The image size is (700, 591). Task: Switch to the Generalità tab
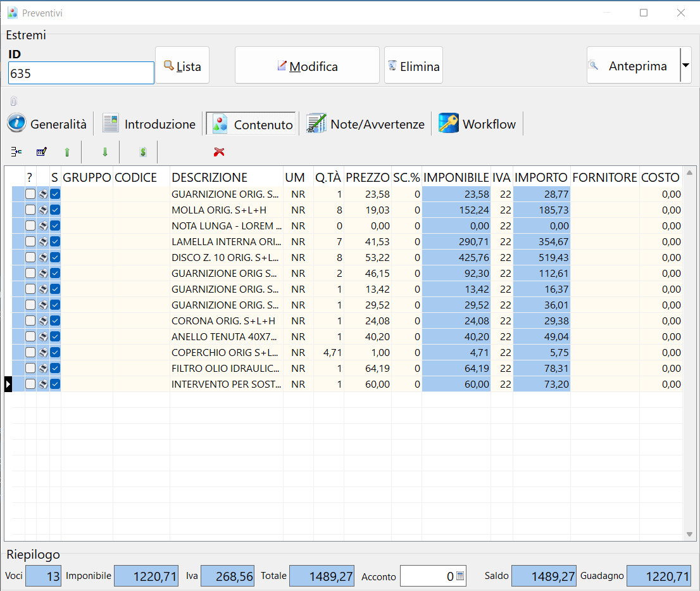point(48,124)
